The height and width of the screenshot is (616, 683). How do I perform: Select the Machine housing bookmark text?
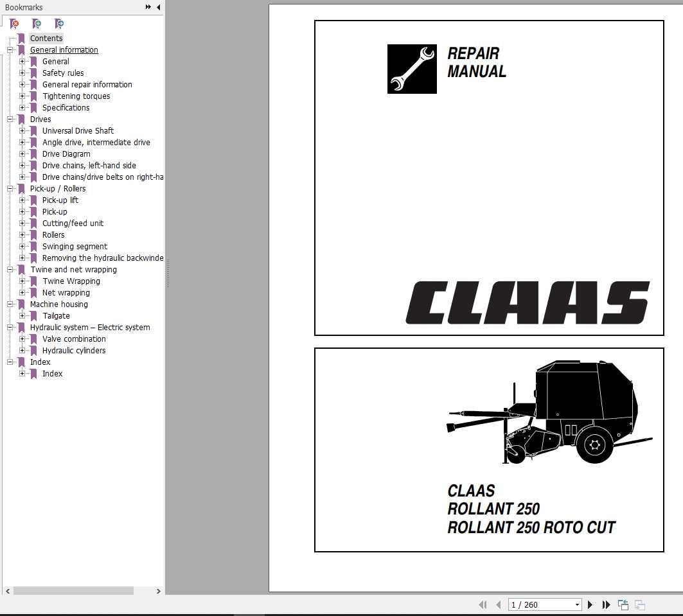pos(59,304)
